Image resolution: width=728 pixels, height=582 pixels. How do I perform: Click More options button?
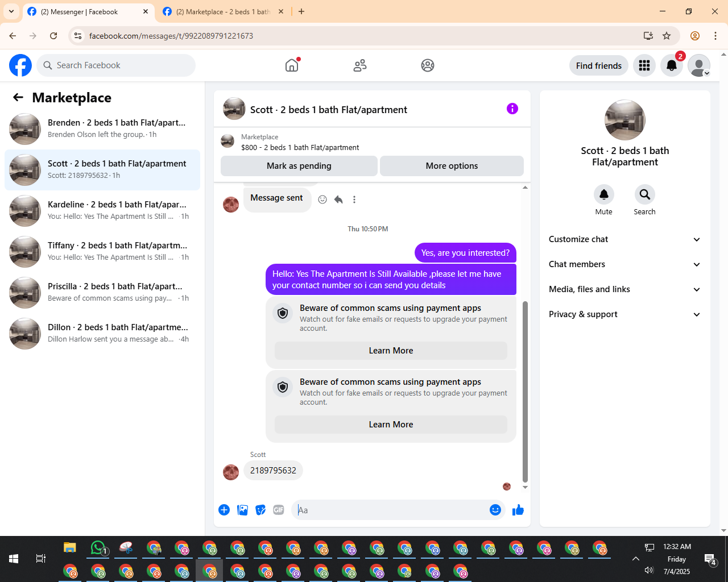(x=452, y=166)
